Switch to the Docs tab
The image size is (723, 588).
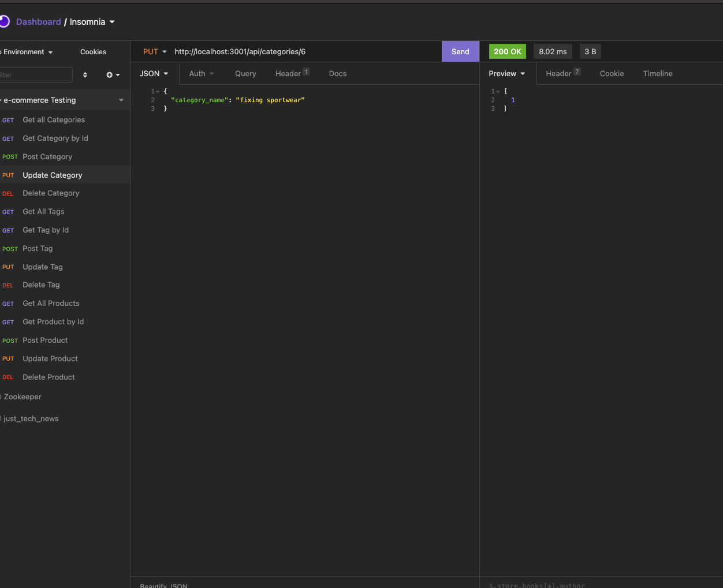338,74
